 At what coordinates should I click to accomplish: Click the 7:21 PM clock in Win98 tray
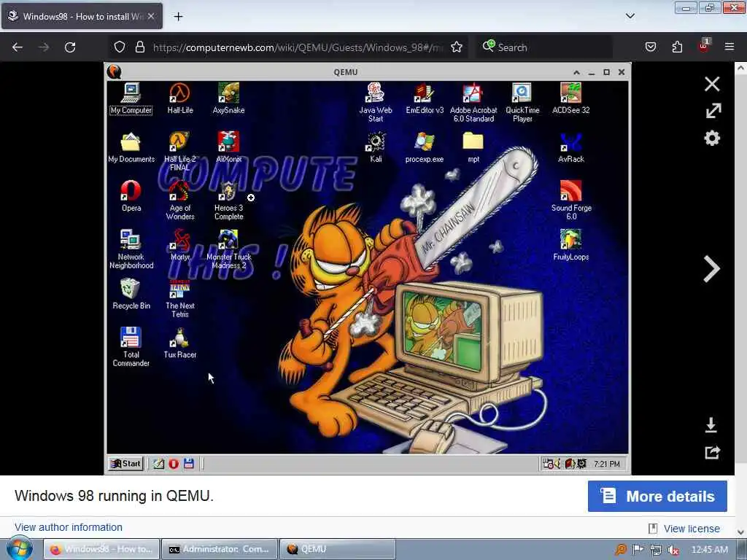click(606, 464)
